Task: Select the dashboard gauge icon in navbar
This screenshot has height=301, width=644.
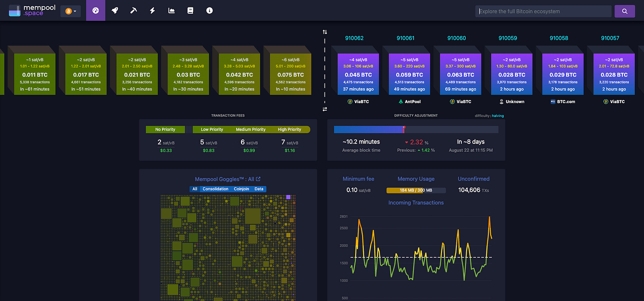Action: coord(96,10)
